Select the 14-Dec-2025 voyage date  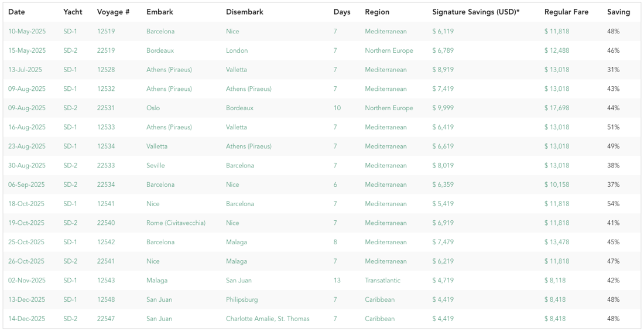click(27, 319)
